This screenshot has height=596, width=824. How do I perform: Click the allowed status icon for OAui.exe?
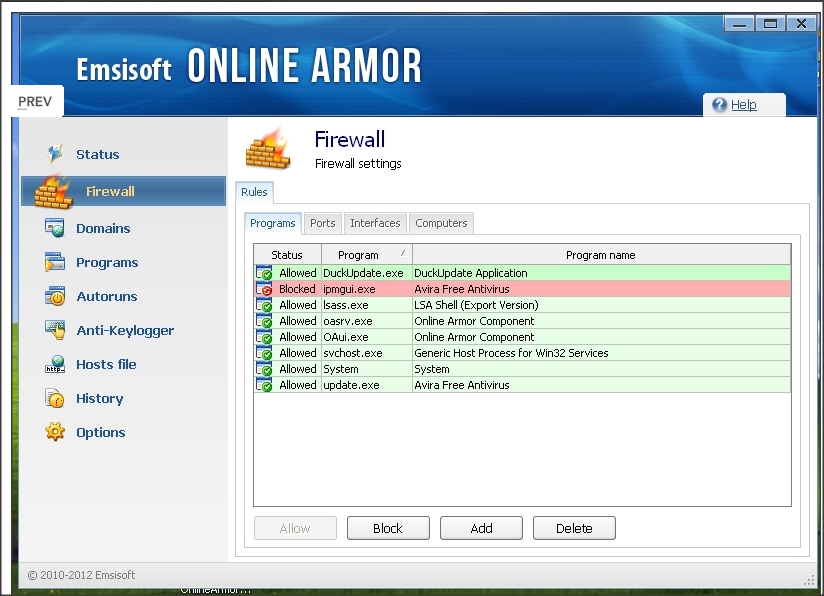264,337
